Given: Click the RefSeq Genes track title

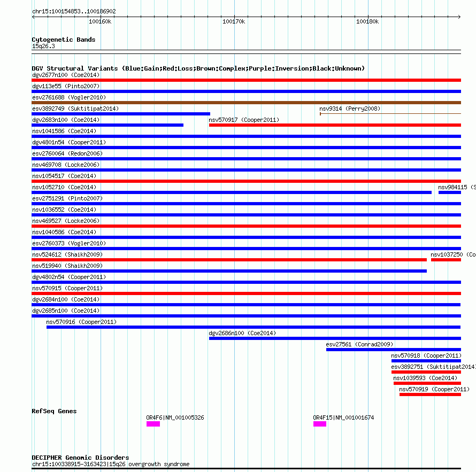Looking at the screenshot, I should coord(54,411).
